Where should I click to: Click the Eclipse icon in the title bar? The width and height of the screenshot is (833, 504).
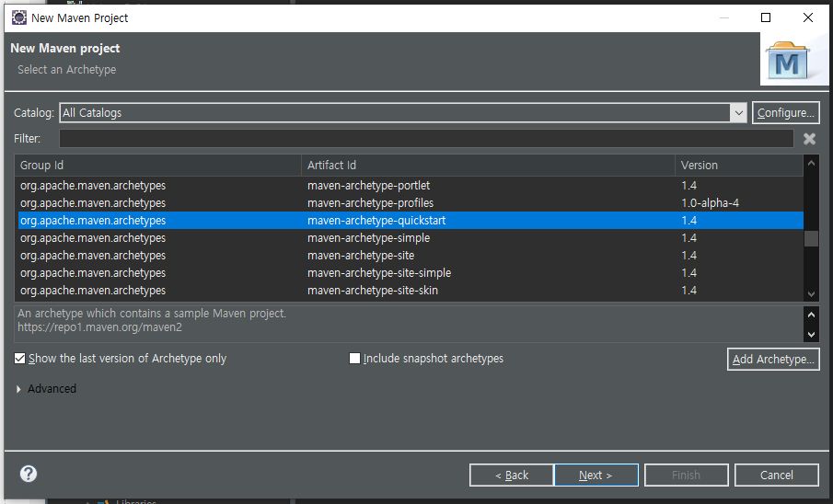click(x=19, y=17)
